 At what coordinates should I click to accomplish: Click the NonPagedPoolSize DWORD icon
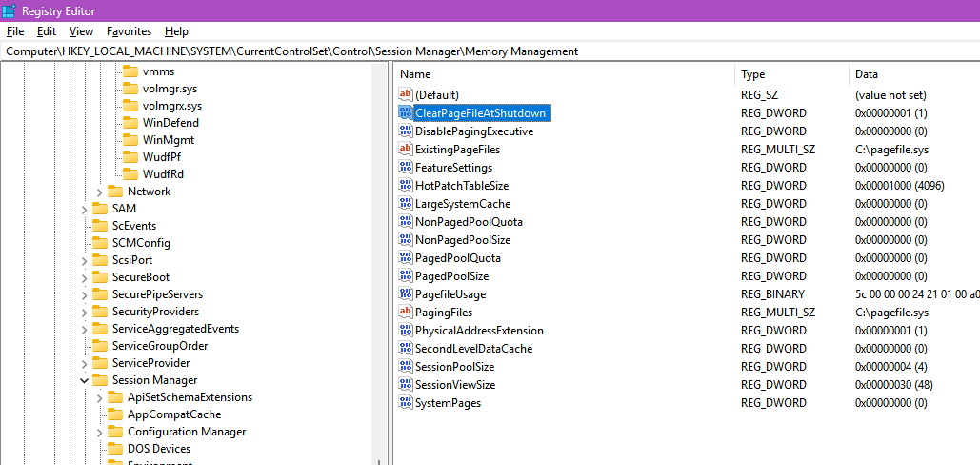(407, 240)
